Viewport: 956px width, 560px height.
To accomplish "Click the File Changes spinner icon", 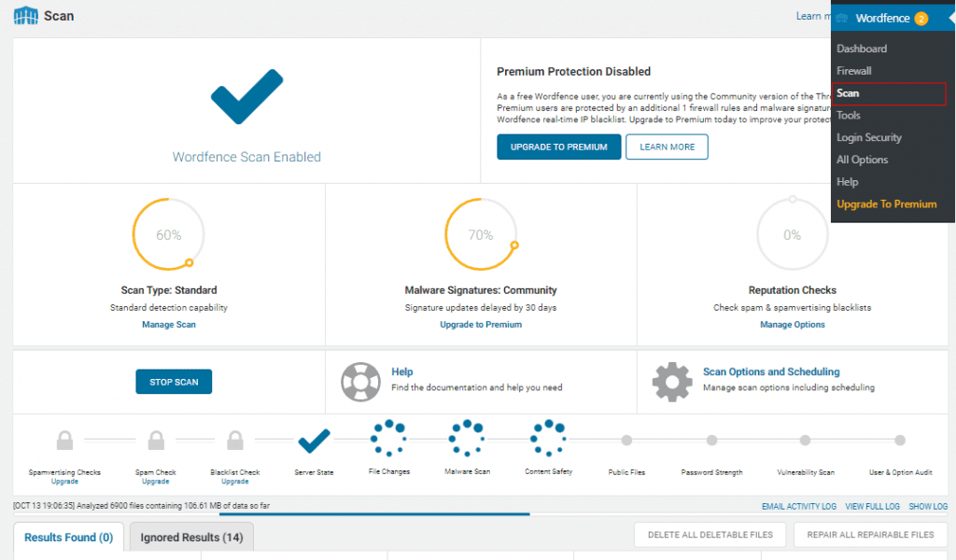I will (388, 438).
